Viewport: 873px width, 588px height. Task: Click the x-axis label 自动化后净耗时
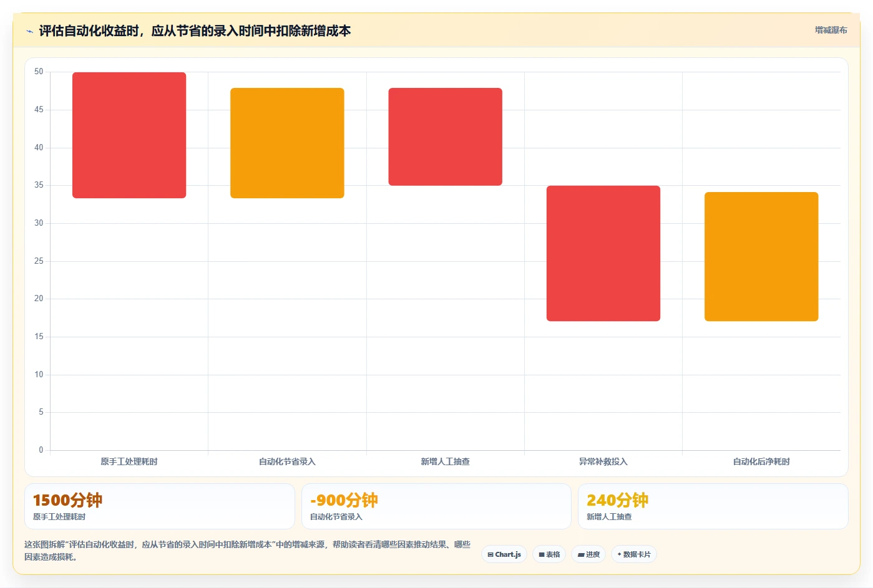click(761, 461)
